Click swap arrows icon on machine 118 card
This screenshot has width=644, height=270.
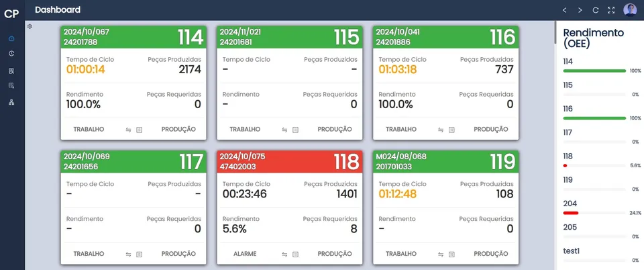point(284,255)
